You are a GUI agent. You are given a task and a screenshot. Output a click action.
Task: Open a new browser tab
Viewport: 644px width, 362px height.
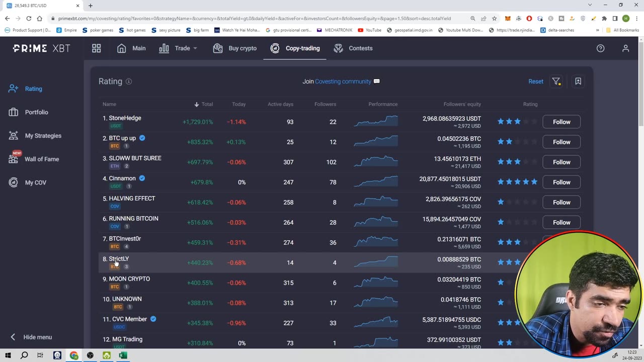[x=91, y=6]
